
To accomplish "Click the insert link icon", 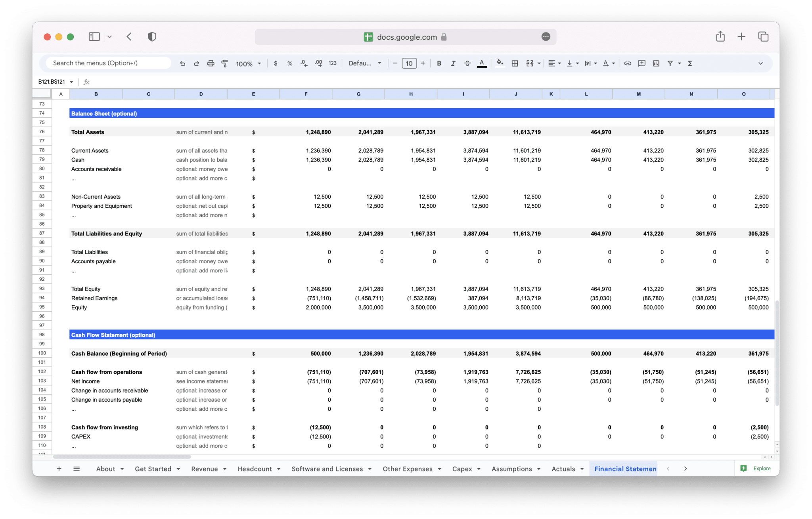I will click(627, 63).
